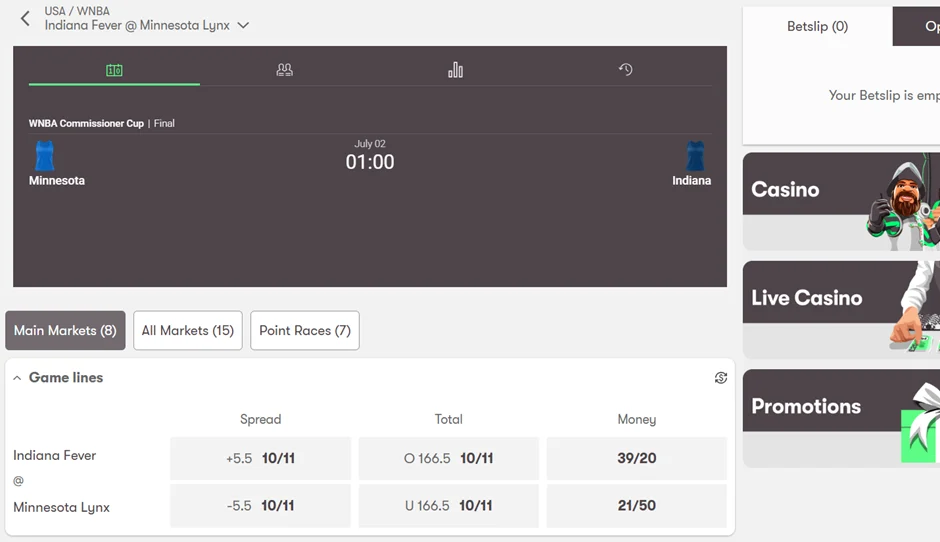Image resolution: width=940 pixels, height=542 pixels.
Task: Select Indiana Fever moneyline 39/20
Action: [x=636, y=459]
